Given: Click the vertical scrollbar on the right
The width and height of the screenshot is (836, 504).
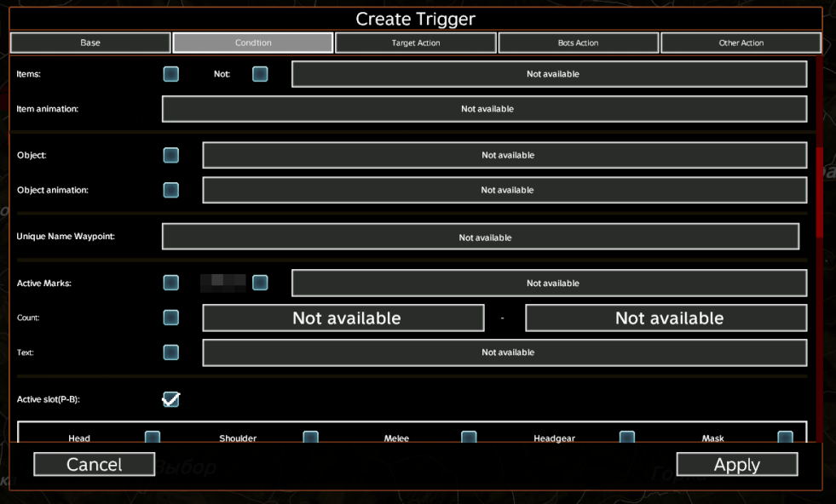Looking at the screenshot, I should [820, 192].
